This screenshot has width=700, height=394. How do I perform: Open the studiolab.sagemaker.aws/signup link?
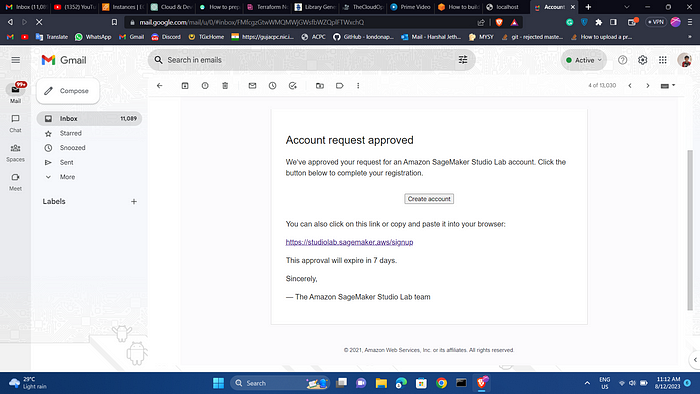coord(349,242)
